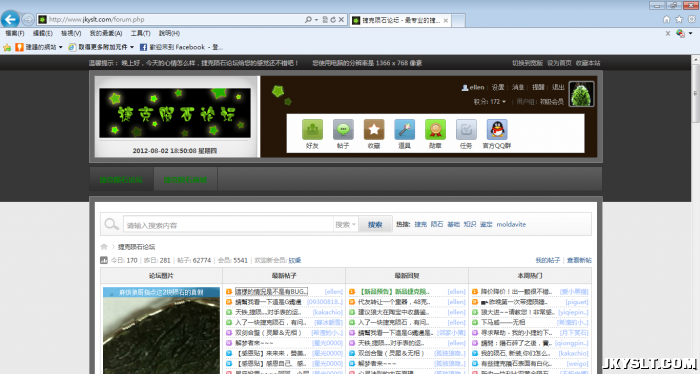Viewport: 700px width, 374px height.
Task: Click the moldavite hot word
Action: coord(511,224)
